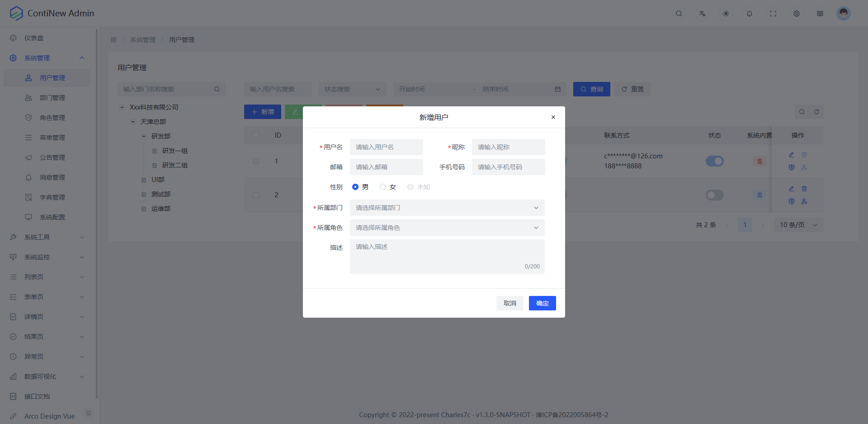Image resolution: width=868 pixels, height=424 pixels.
Task: Click 确定 to submit the new user
Action: point(542,303)
